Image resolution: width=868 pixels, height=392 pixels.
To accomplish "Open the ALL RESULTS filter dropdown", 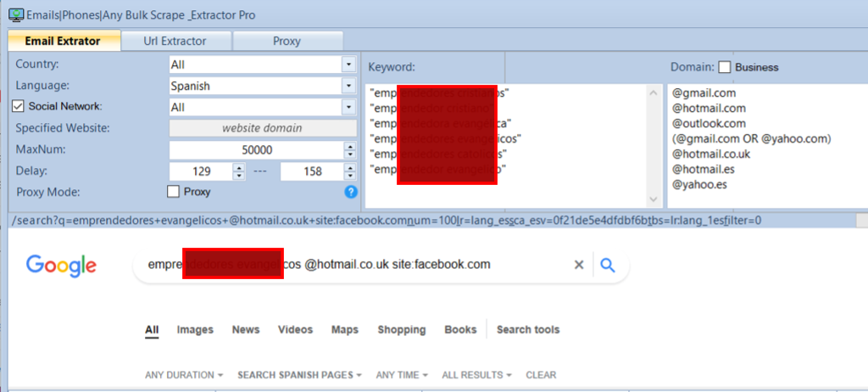I will pos(476,375).
